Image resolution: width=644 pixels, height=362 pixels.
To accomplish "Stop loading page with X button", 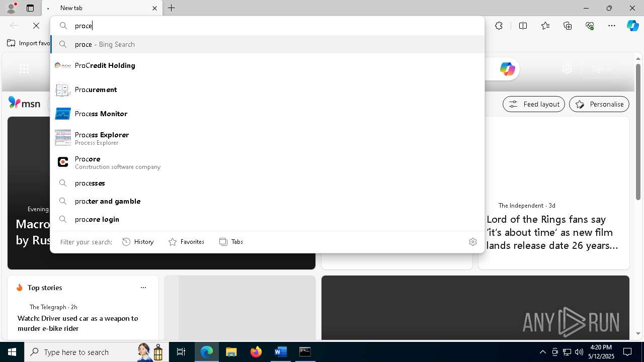I will [36, 26].
